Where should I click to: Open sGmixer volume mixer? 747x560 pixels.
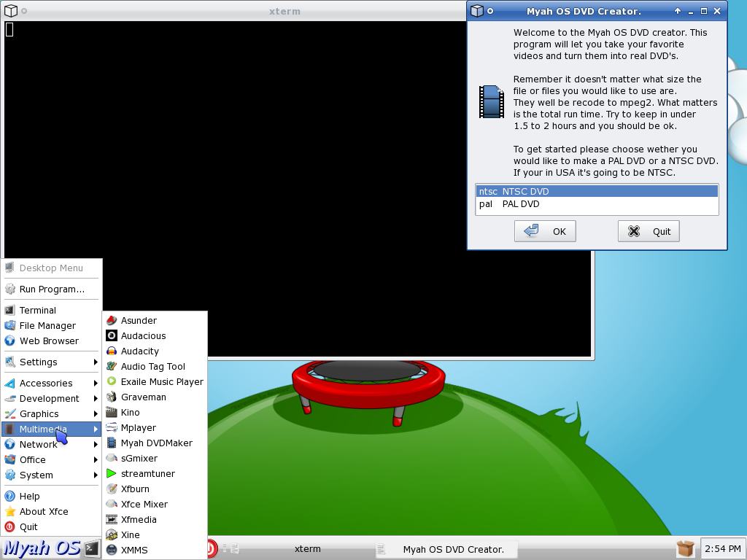click(155, 458)
